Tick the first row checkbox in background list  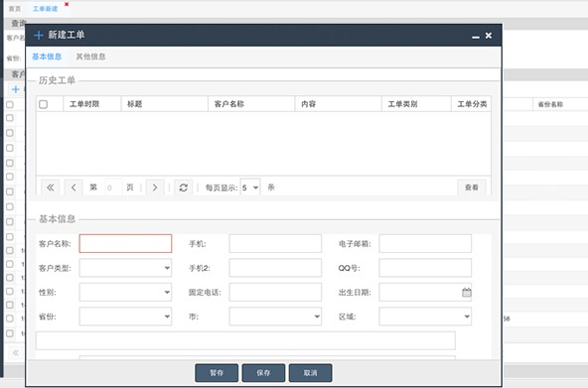(10, 118)
